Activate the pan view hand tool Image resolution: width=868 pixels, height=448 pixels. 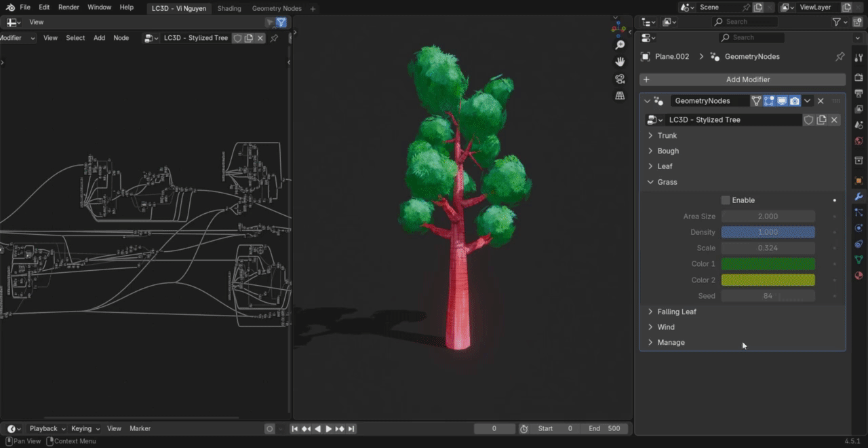(x=620, y=61)
